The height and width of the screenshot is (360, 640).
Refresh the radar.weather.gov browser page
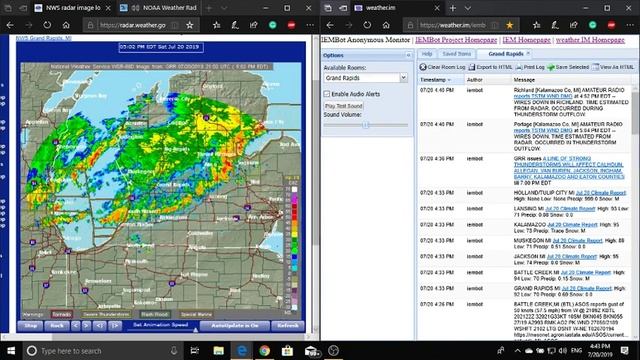click(47, 25)
